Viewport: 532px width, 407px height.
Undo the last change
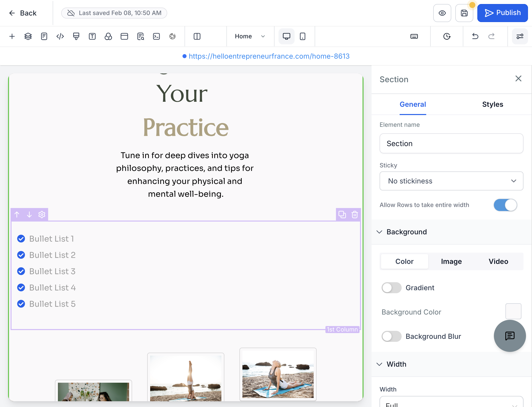pos(475,36)
